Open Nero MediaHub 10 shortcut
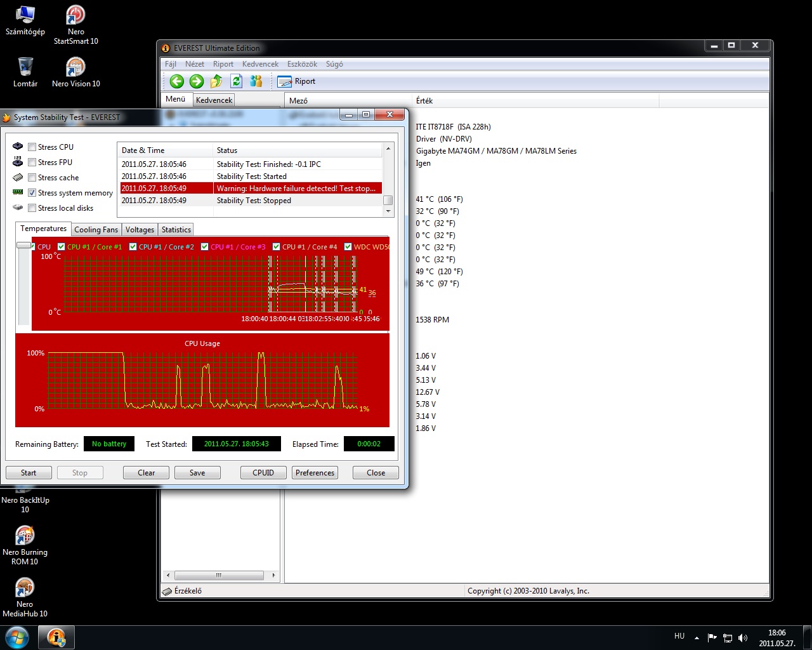812x650 pixels. coord(25,598)
